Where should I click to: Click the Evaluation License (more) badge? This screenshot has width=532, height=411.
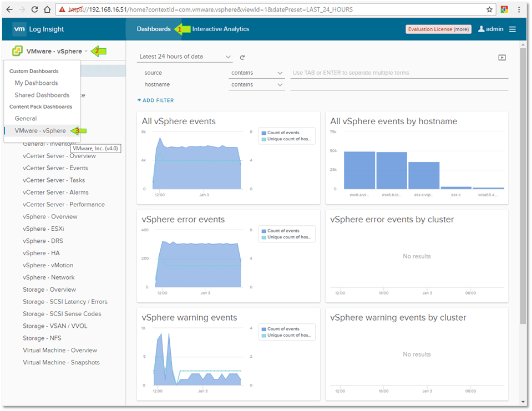point(438,29)
